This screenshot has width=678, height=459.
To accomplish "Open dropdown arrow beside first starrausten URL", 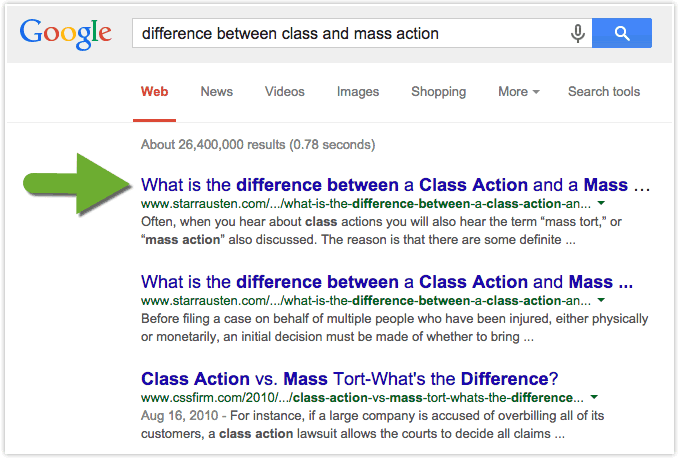I will coord(601,203).
